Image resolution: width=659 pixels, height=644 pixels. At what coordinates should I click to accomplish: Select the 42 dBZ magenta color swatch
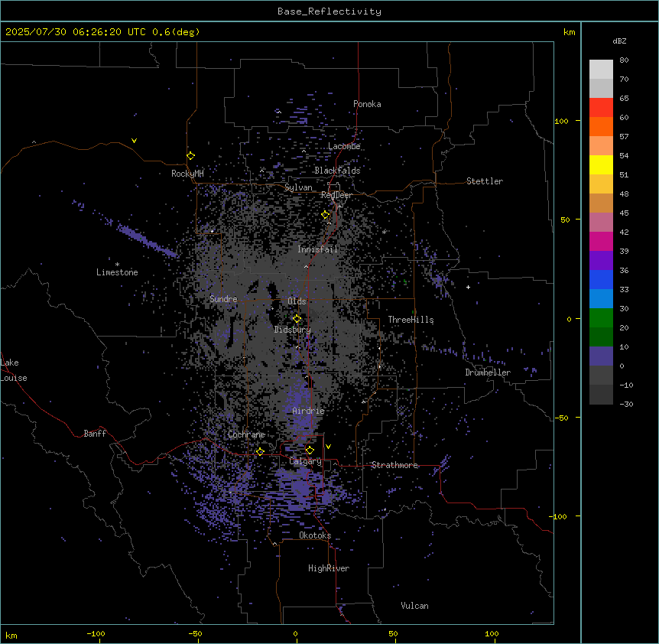[601, 241]
